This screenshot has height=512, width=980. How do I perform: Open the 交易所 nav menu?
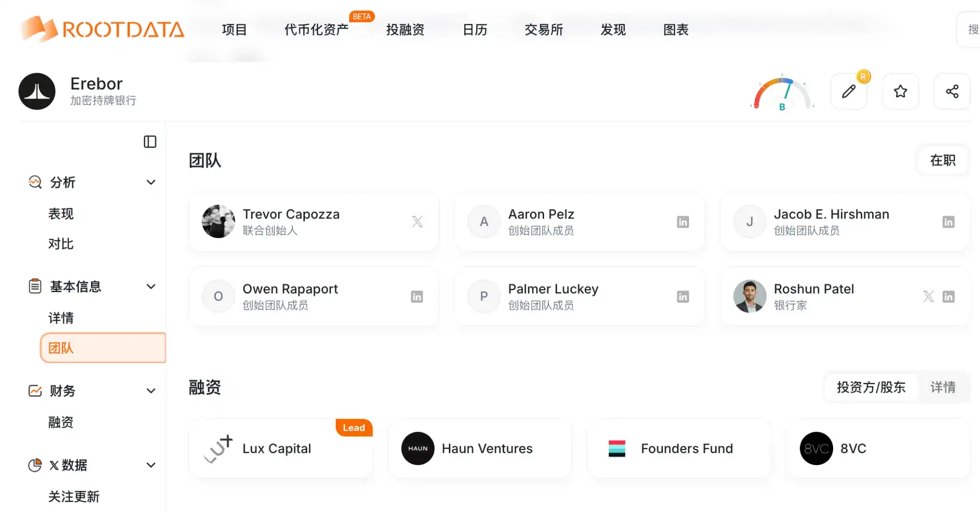tap(544, 30)
